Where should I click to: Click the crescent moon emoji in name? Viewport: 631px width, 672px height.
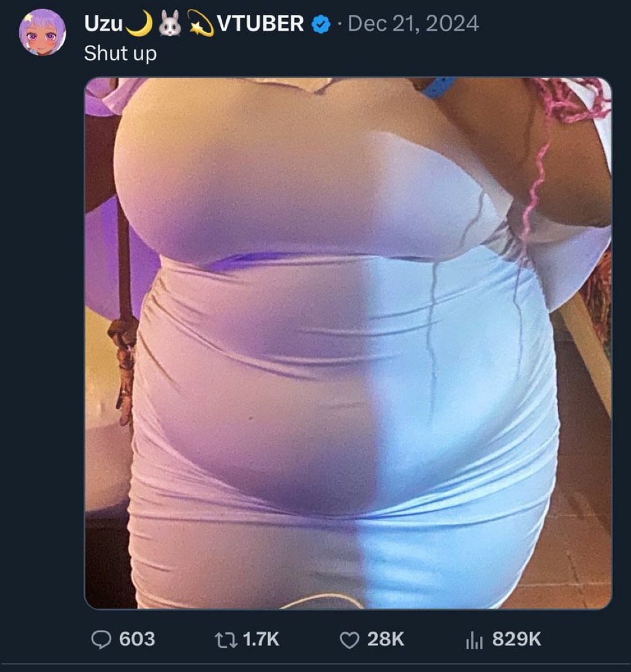coord(139,23)
